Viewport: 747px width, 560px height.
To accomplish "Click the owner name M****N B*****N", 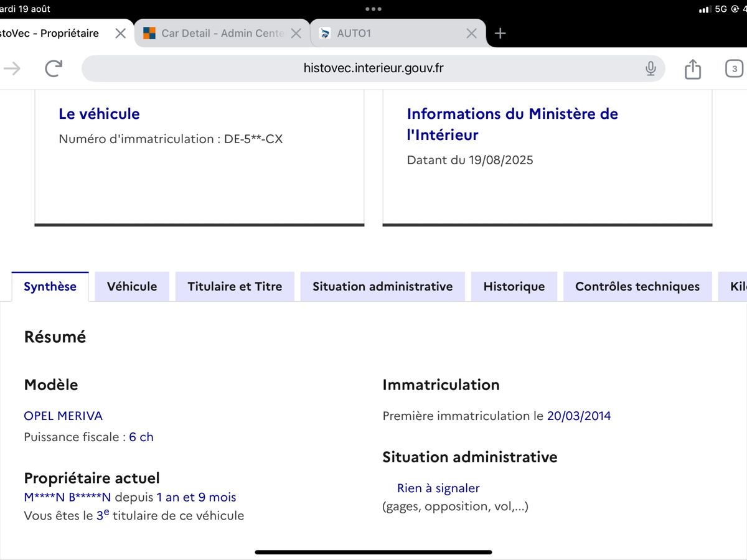I will pos(67,498).
